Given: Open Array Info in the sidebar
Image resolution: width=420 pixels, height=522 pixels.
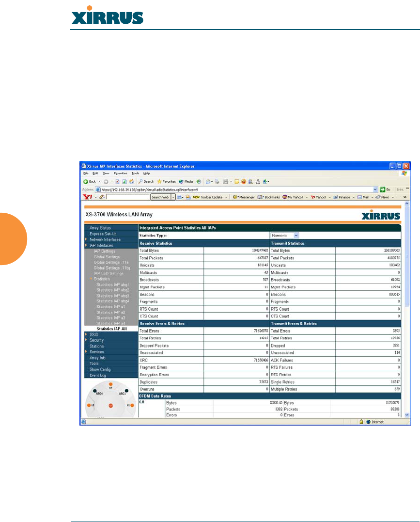Looking at the screenshot, I should point(97,358).
